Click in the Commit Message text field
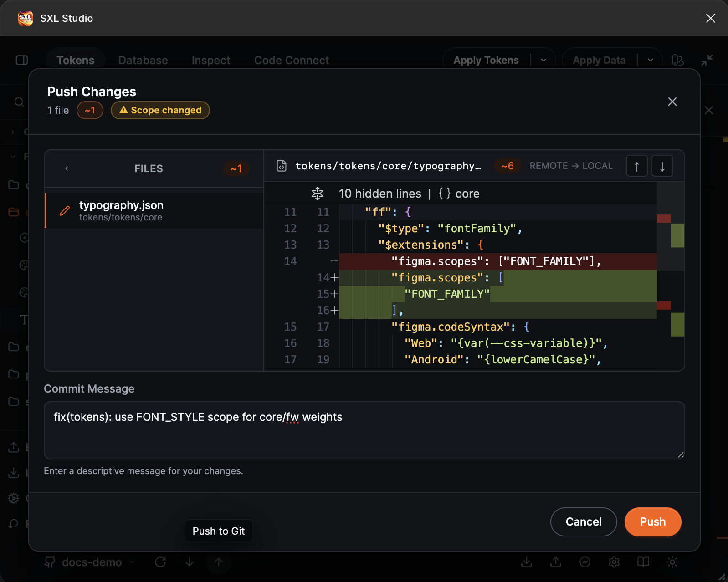This screenshot has height=582, width=728. [364, 430]
